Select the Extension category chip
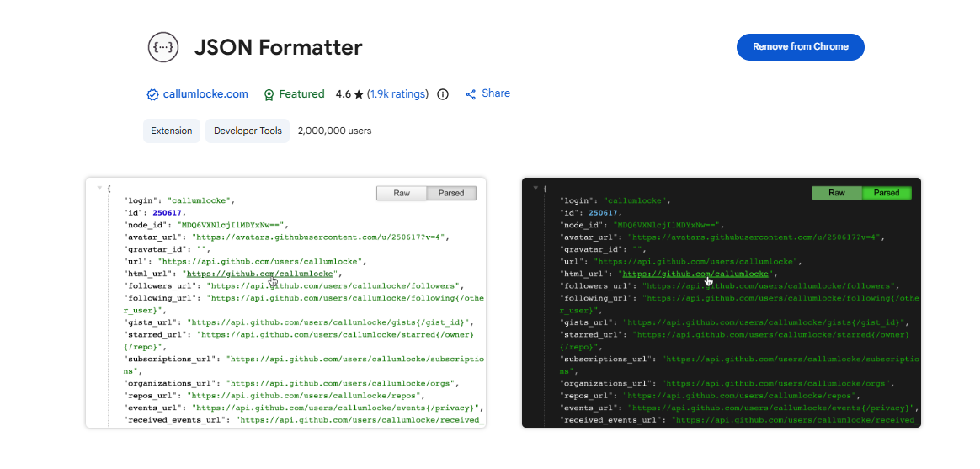 click(171, 131)
